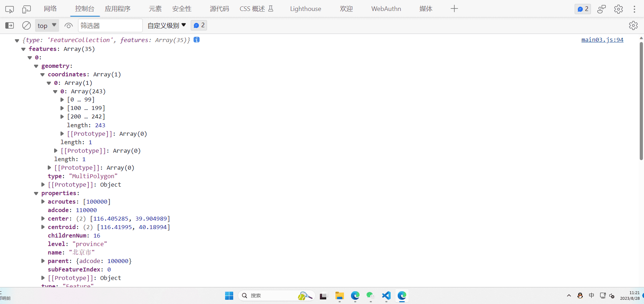Collapse the Array(243) node

click(55, 92)
